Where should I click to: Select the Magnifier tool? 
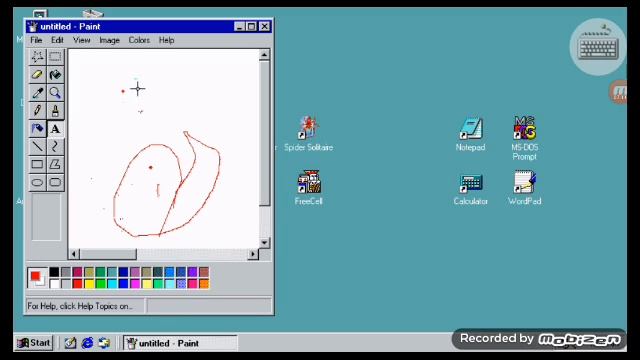(x=55, y=93)
